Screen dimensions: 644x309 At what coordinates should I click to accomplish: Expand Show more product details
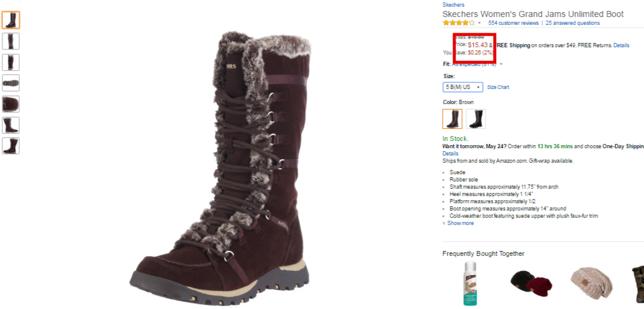coord(460,223)
